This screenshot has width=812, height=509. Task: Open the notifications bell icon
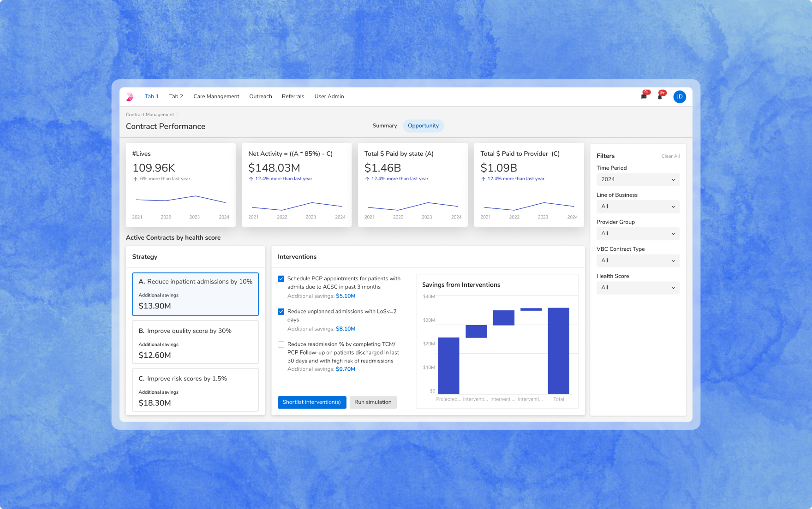pos(660,96)
